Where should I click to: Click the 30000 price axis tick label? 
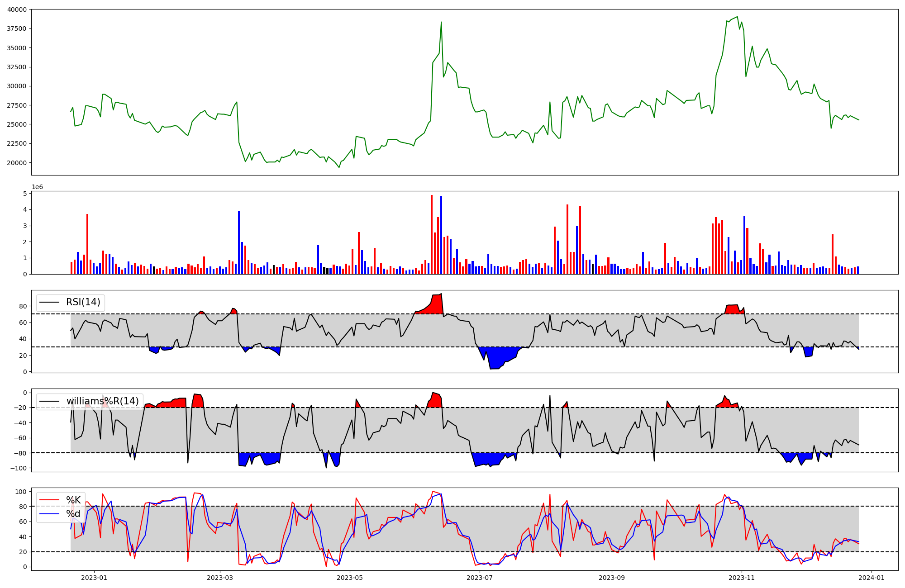(x=17, y=86)
